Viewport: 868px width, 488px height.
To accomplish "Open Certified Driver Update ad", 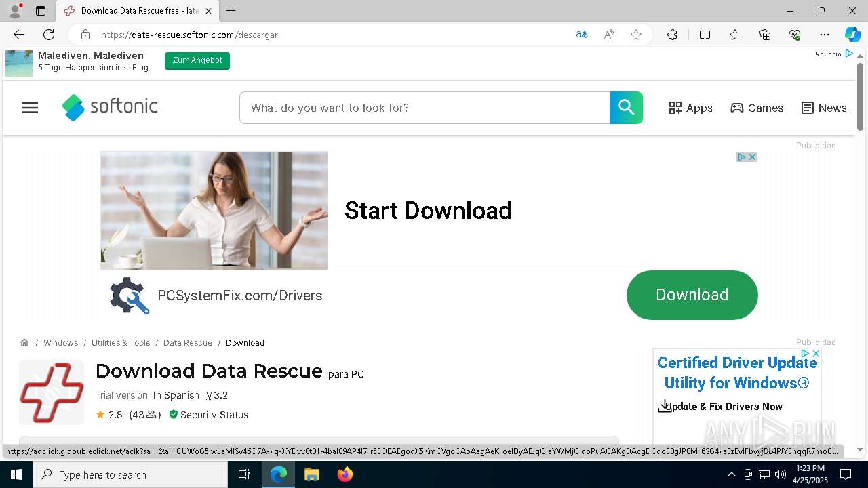I will [x=737, y=373].
